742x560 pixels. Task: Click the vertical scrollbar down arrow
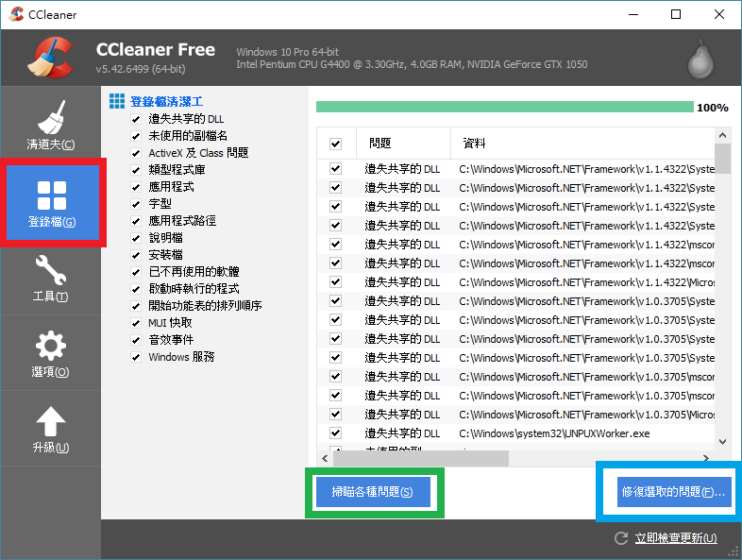pyautogui.click(x=722, y=442)
